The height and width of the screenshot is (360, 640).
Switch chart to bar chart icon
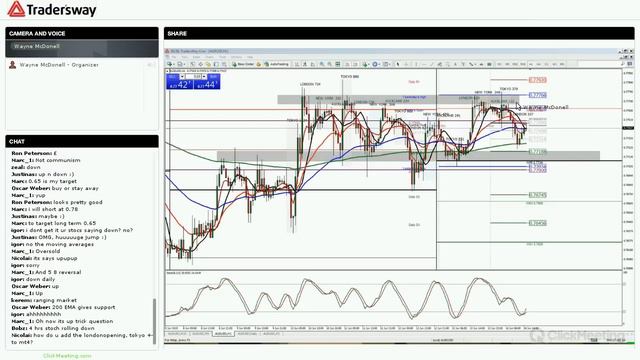pos(296,64)
